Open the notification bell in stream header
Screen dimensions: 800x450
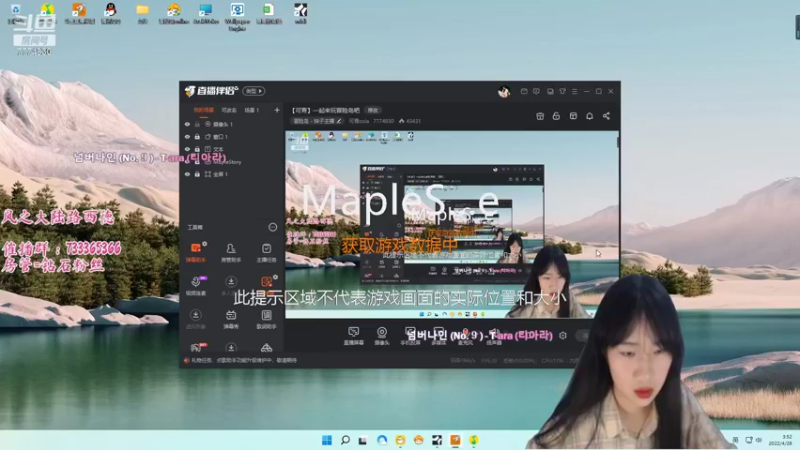click(x=589, y=116)
